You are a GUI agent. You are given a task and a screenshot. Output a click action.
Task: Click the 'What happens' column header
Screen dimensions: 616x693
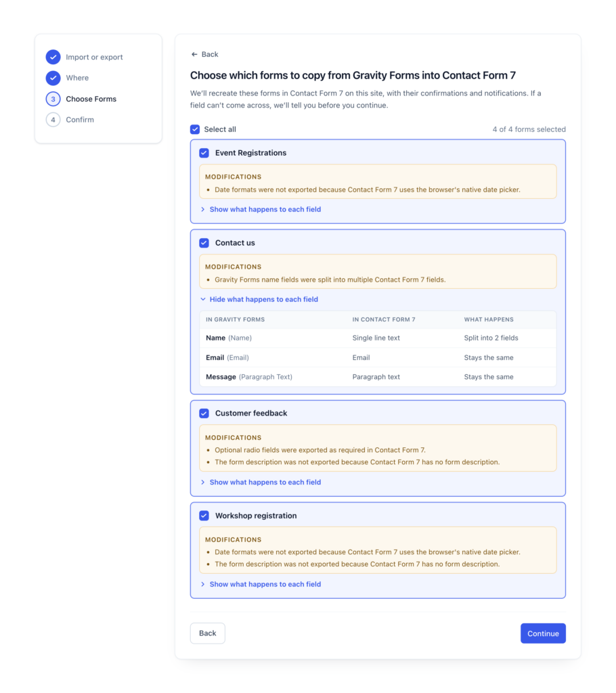[x=489, y=319]
